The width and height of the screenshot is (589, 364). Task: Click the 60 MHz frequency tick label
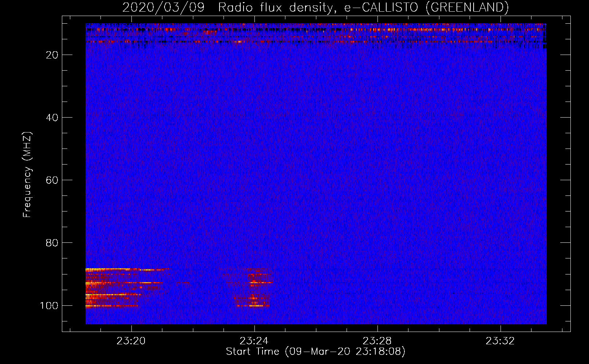coord(52,180)
